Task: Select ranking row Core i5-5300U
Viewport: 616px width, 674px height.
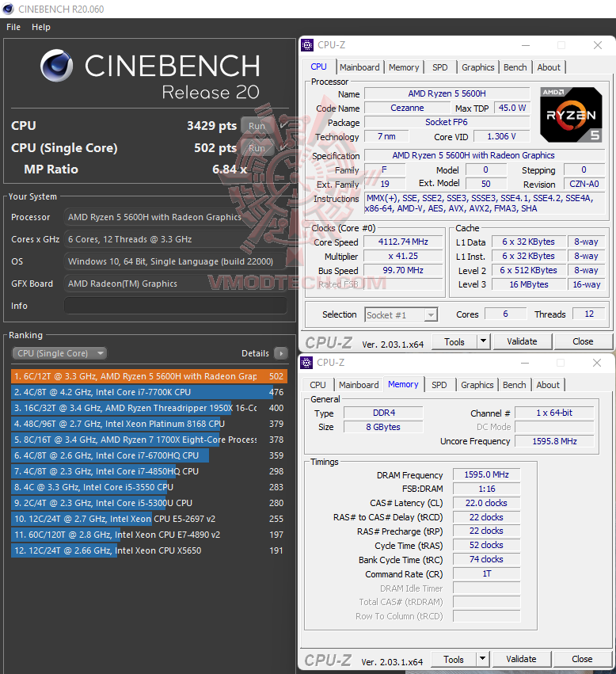Action: [x=149, y=503]
